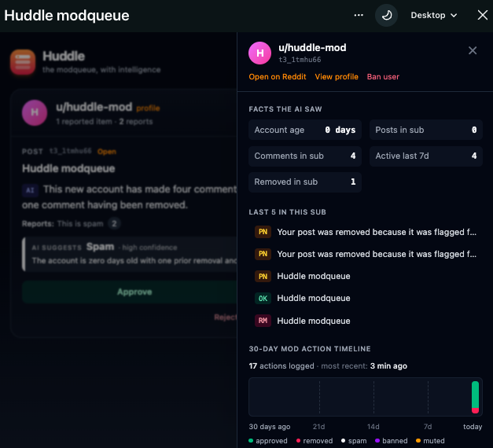The height and width of the screenshot is (448, 493).
Task: Click the approved legend green dot
Action: [251, 441]
